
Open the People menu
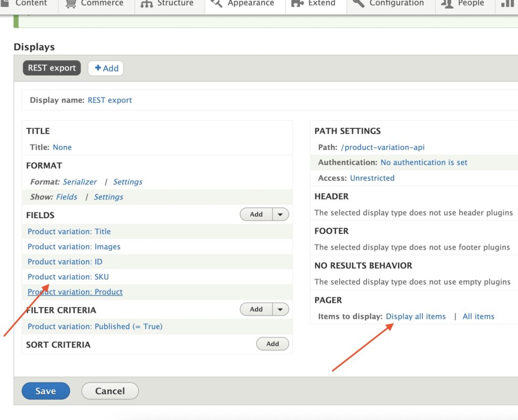(x=463, y=3)
